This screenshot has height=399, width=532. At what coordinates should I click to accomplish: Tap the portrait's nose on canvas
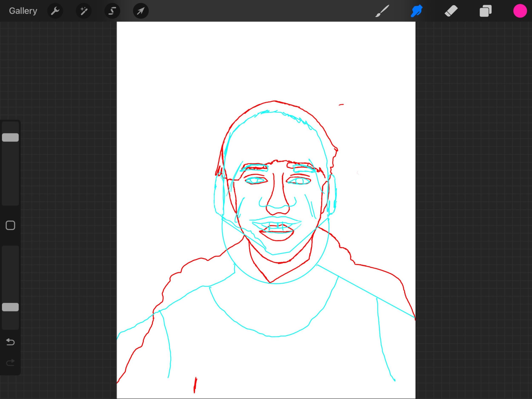coord(278,202)
